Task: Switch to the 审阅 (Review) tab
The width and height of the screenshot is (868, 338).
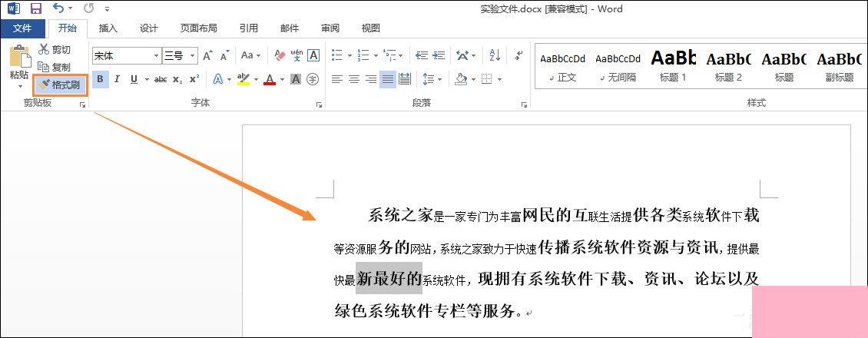Action: [330, 28]
